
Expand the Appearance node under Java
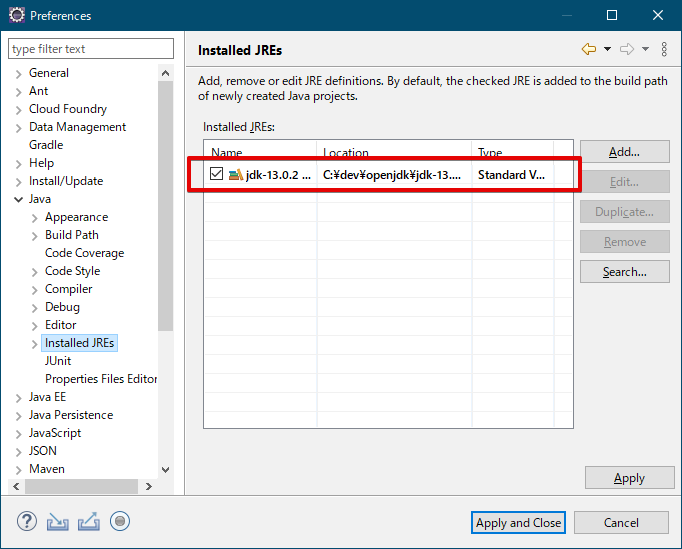pos(34,218)
